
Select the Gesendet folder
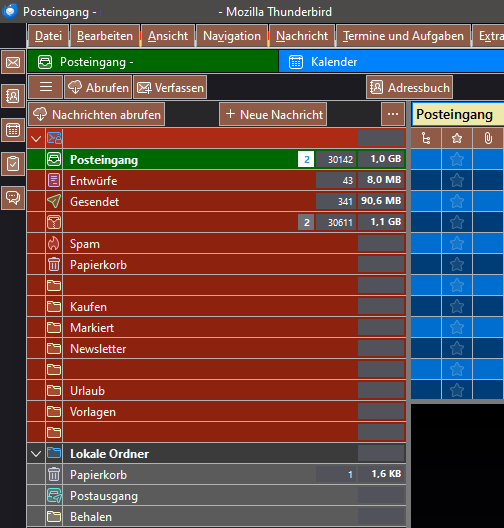[216, 201]
